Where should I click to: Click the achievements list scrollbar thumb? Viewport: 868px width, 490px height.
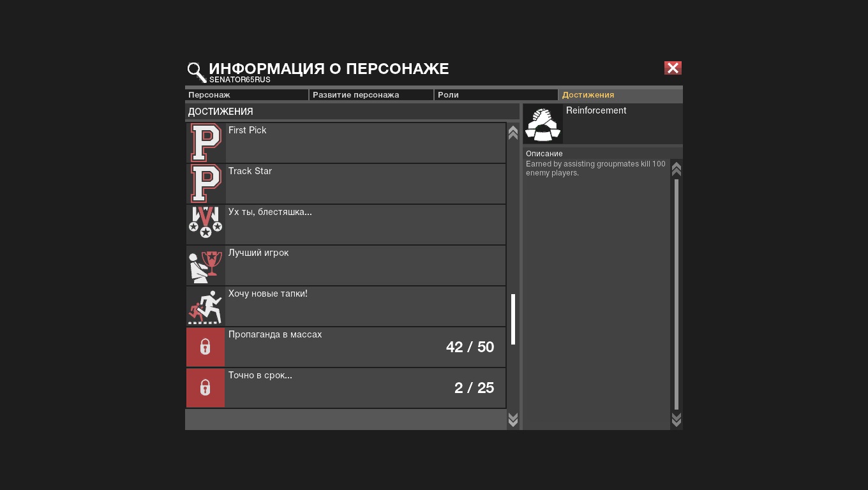click(513, 319)
